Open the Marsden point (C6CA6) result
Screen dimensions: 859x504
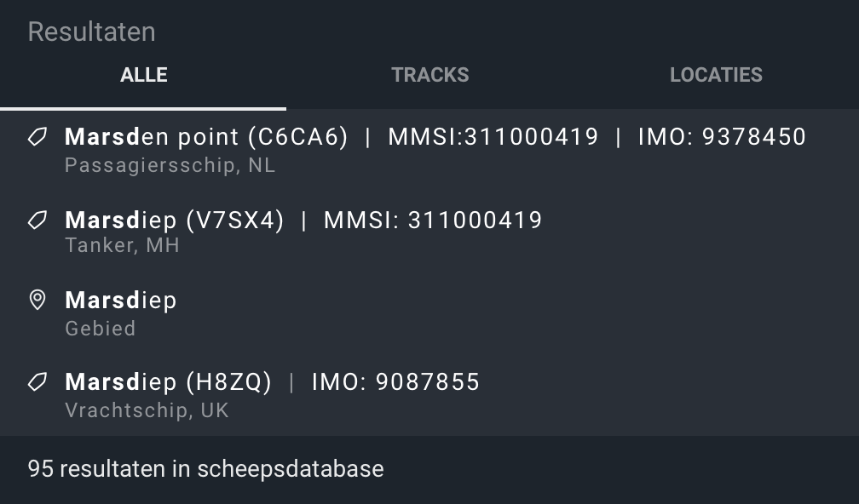[429, 151]
